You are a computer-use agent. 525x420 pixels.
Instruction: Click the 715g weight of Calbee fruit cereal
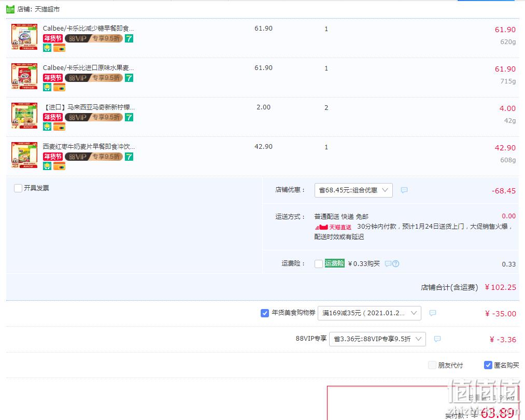[x=508, y=81]
